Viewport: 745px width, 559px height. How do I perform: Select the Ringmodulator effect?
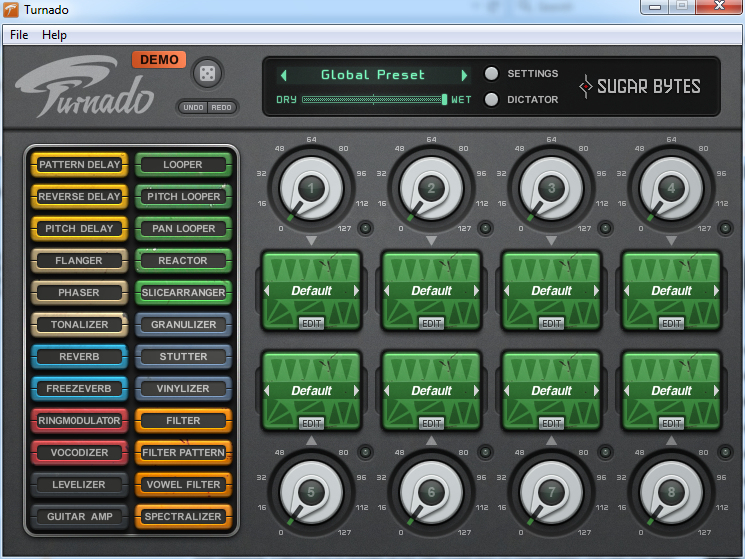coord(79,421)
